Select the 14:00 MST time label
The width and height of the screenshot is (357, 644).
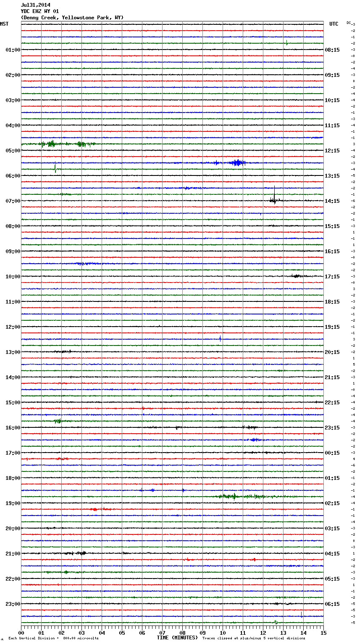[13, 377]
